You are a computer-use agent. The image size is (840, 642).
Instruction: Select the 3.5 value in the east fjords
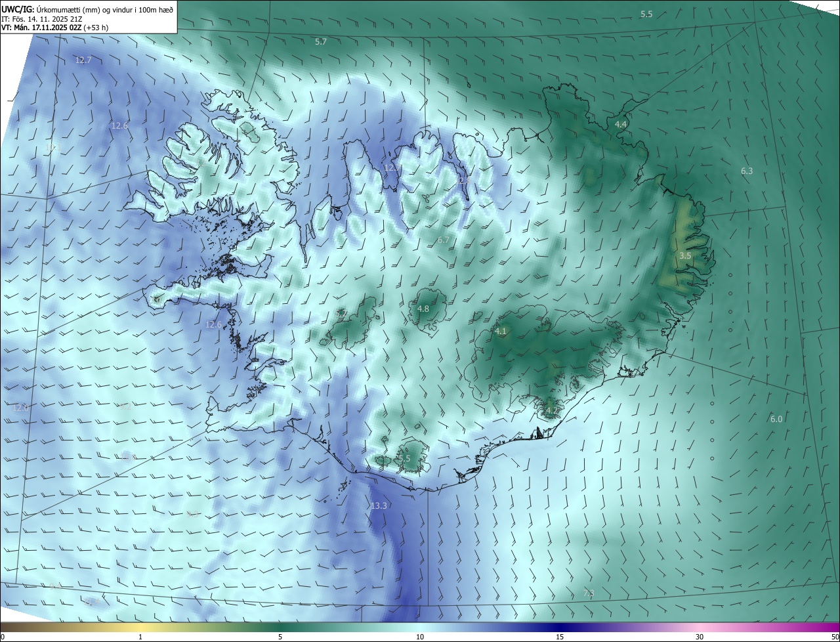click(x=685, y=255)
